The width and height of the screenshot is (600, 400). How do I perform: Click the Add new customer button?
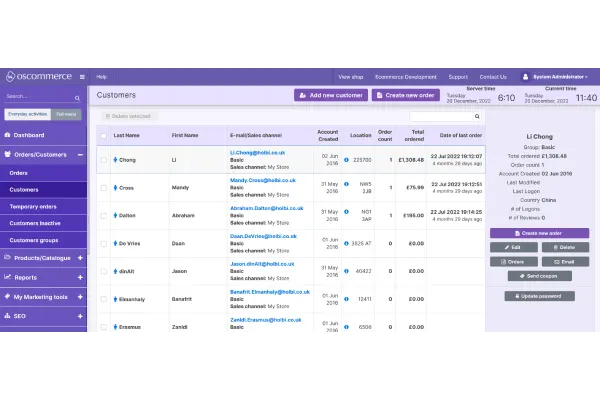[x=330, y=95]
